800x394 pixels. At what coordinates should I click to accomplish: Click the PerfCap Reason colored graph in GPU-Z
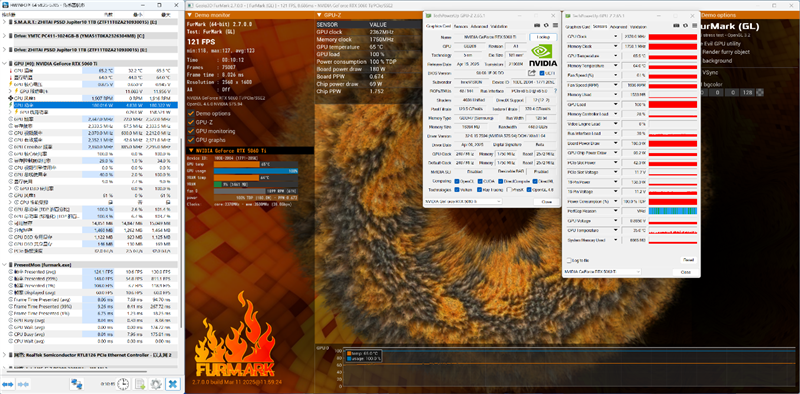(x=672, y=211)
